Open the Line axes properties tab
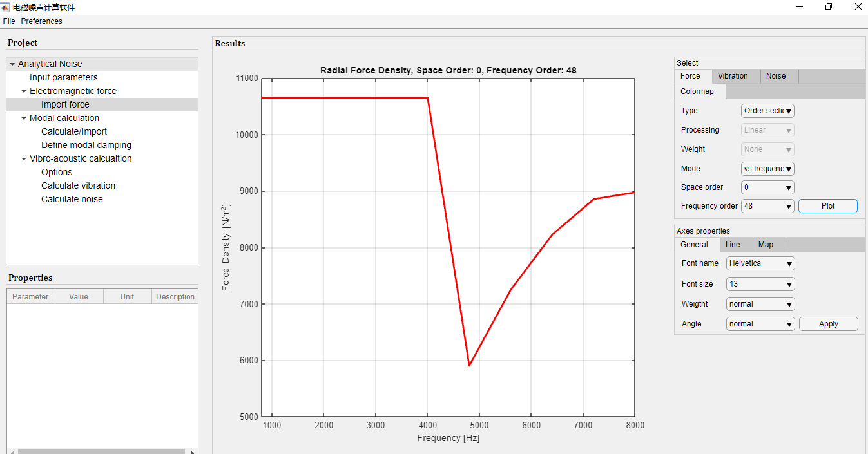The image size is (868, 454). 733,245
